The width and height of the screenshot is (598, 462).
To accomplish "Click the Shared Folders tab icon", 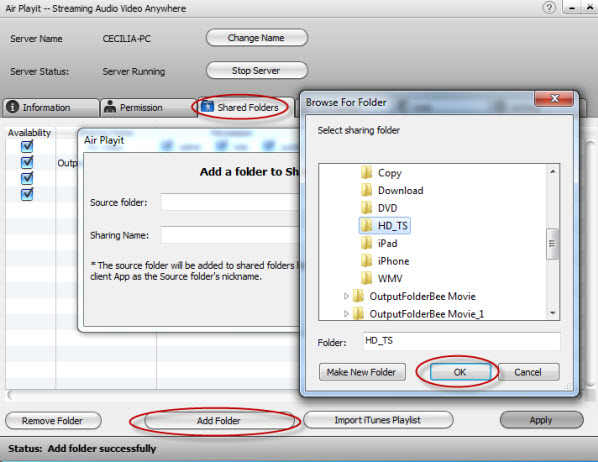I will (x=207, y=106).
